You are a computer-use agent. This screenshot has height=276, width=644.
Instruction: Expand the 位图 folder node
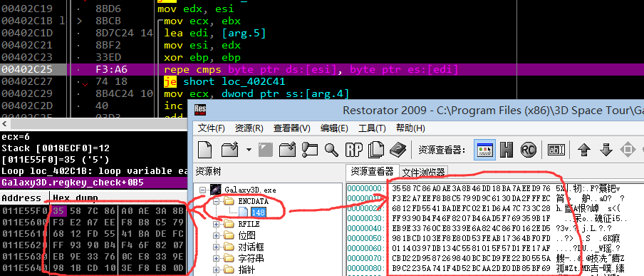click(216, 235)
